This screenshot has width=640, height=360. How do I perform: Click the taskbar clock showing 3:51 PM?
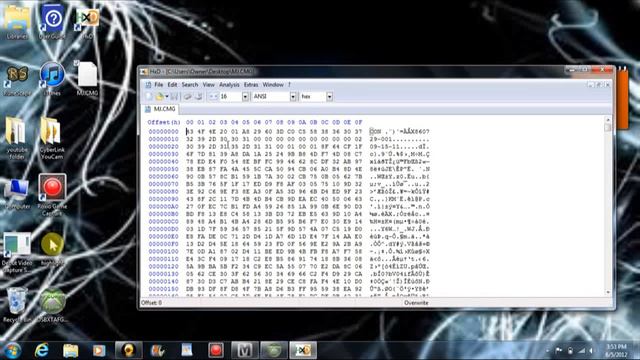click(x=616, y=351)
